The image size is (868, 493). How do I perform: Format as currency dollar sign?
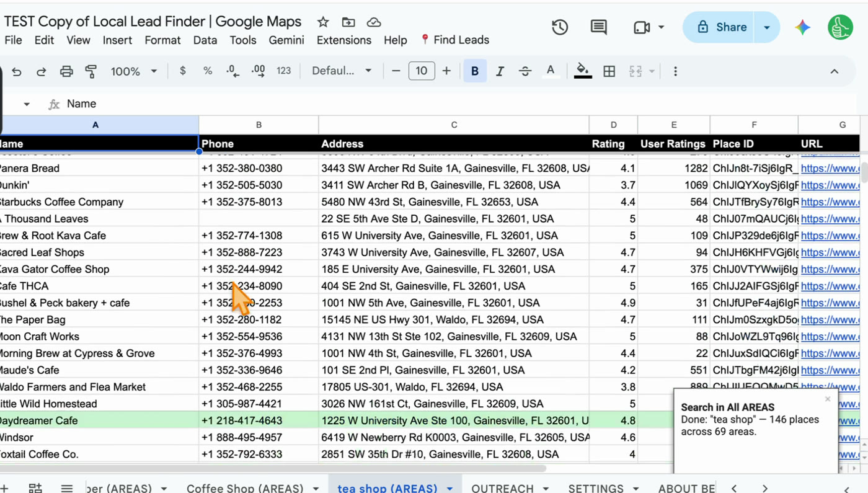pyautogui.click(x=182, y=71)
